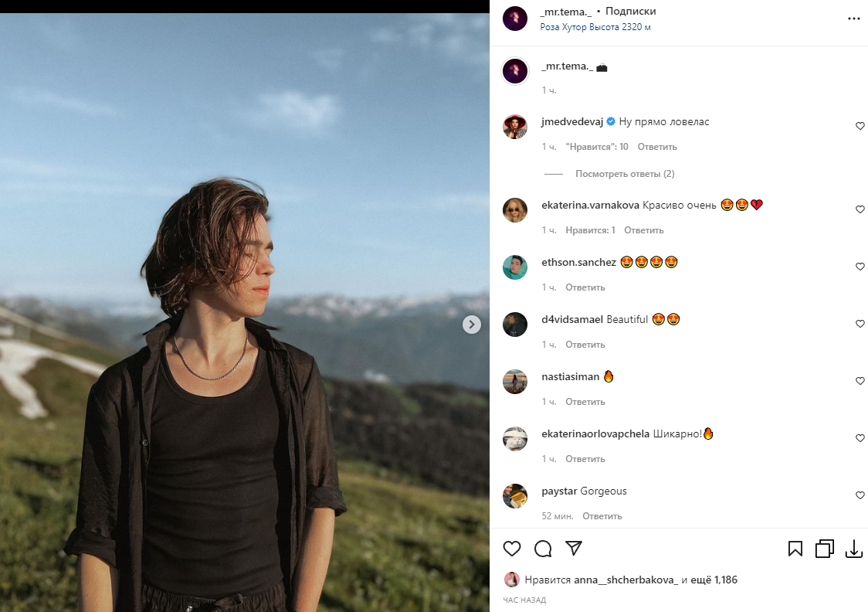Viewport: 868px width, 612px height.
Task: Like the post with the heart icon
Action: [512, 549]
